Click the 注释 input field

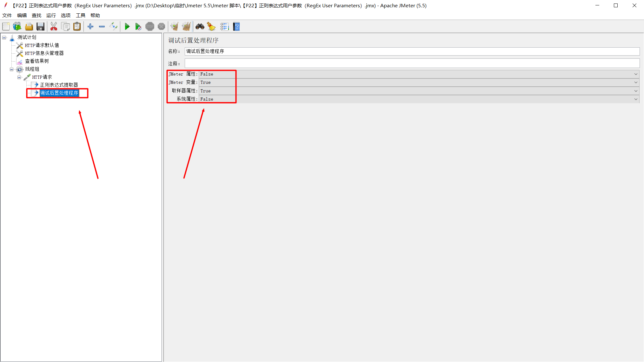[x=412, y=64]
